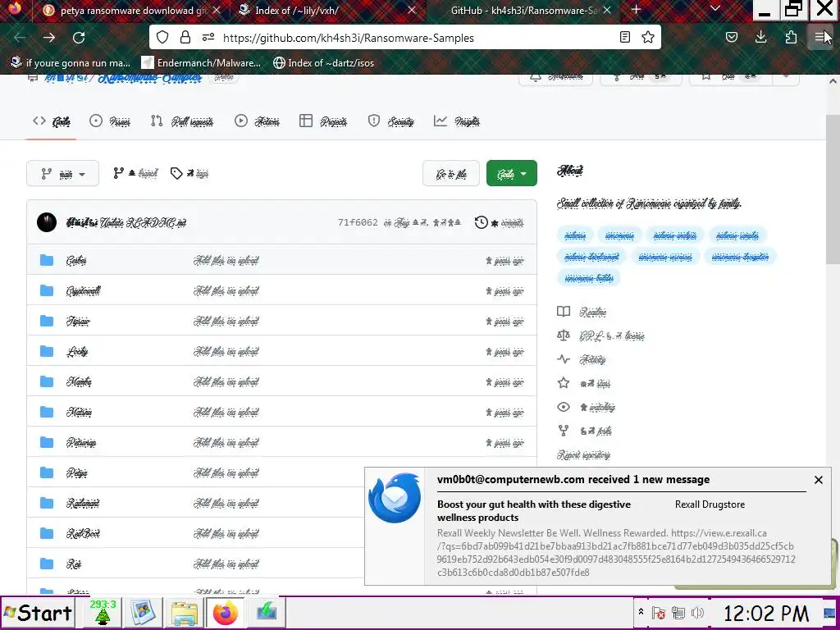This screenshot has height=630, width=840.
Task: Open the Index of ~dartz/isos bookmark
Action: [x=323, y=62]
